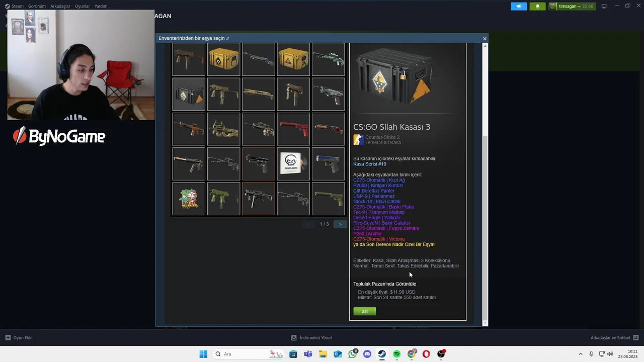Screen dimensions: 644x362
Task: Click Five-SeveN | Bakır Galaksi entry
Action: pyautogui.click(x=381, y=223)
